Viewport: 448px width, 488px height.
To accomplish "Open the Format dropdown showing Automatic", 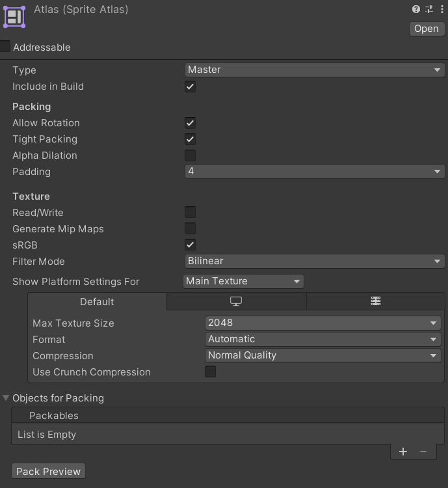I will click(x=323, y=339).
